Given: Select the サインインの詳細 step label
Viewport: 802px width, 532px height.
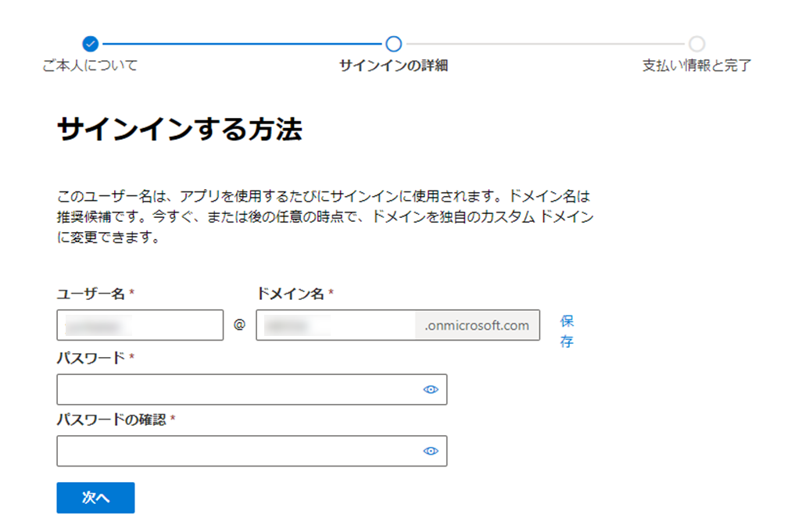Looking at the screenshot, I should click(392, 66).
